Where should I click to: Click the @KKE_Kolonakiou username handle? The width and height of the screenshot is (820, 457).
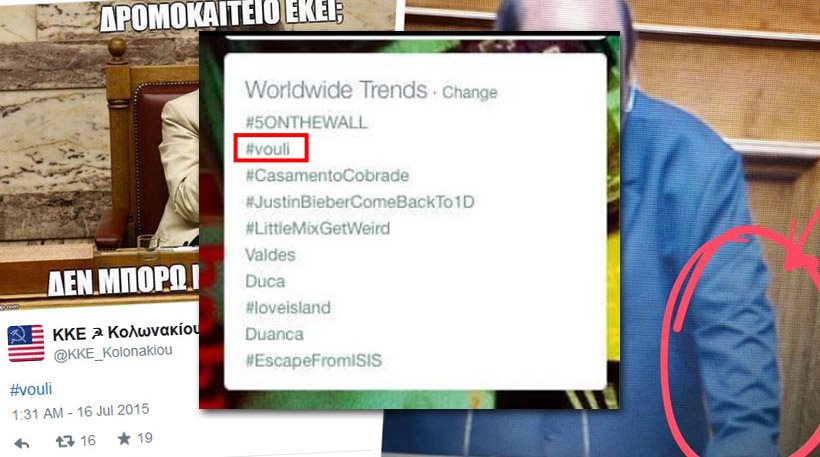coord(113,353)
